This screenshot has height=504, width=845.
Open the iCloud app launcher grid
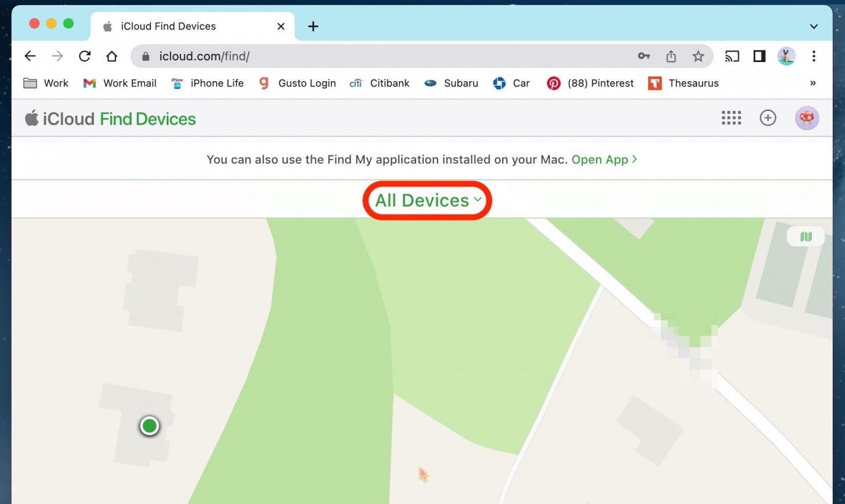[731, 118]
